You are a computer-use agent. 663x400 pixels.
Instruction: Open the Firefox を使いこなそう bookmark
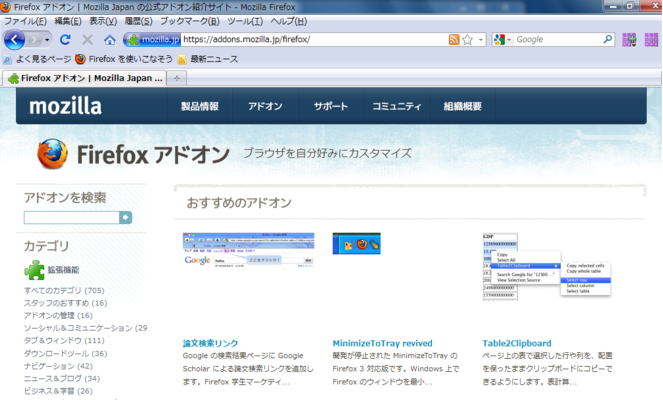124,59
